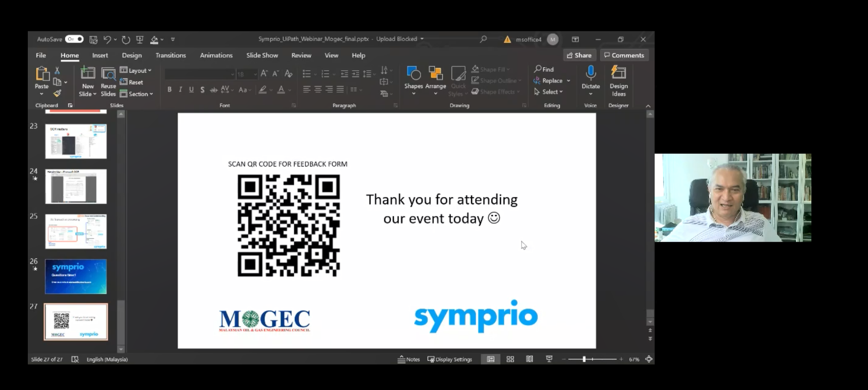The image size is (868, 390).
Task: Click the Redo icon
Action: pyautogui.click(x=126, y=39)
